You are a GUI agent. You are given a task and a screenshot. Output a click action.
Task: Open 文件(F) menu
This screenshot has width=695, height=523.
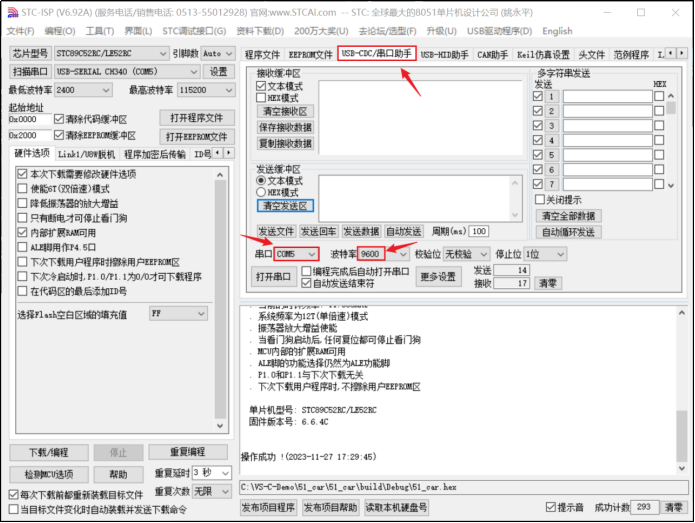pyautogui.click(x=21, y=31)
